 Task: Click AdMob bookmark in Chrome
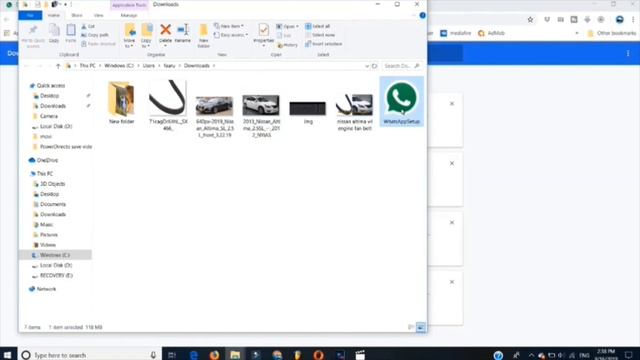click(491, 33)
